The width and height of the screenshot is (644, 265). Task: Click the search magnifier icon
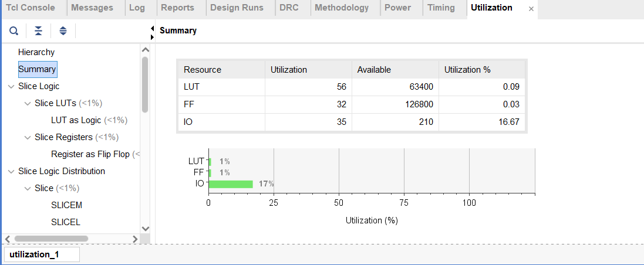point(14,30)
